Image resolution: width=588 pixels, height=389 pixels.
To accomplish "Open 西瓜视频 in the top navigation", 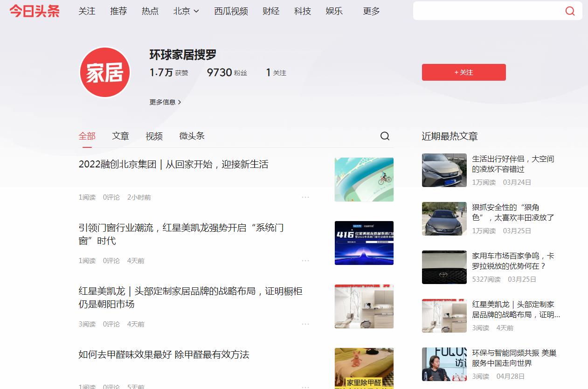I will (x=231, y=11).
